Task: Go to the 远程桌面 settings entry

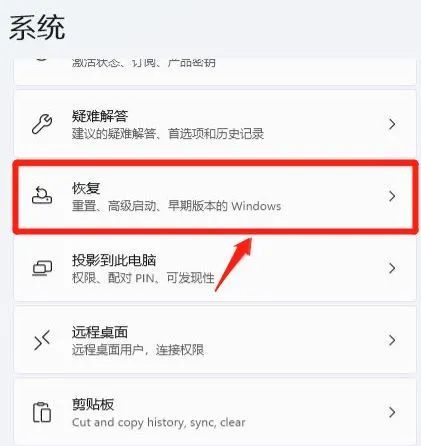Action: coord(215,340)
